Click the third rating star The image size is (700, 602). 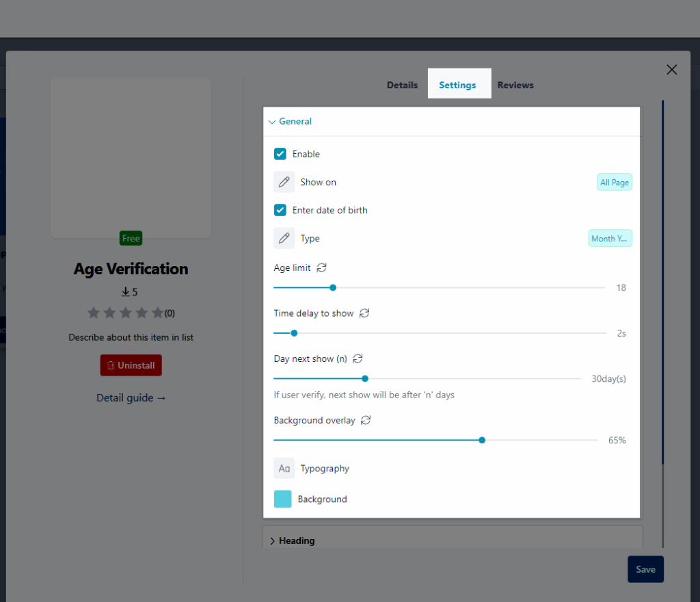(126, 313)
